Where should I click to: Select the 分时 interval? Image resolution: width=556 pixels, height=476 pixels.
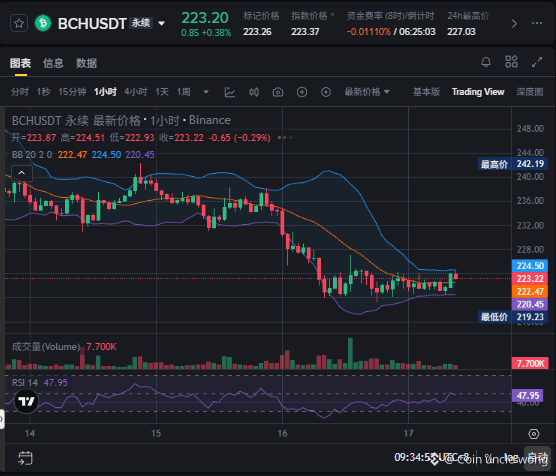point(20,92)
